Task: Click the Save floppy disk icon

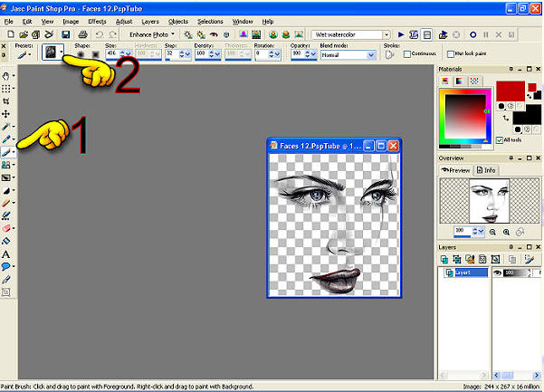Action: [x=65, y=34]
